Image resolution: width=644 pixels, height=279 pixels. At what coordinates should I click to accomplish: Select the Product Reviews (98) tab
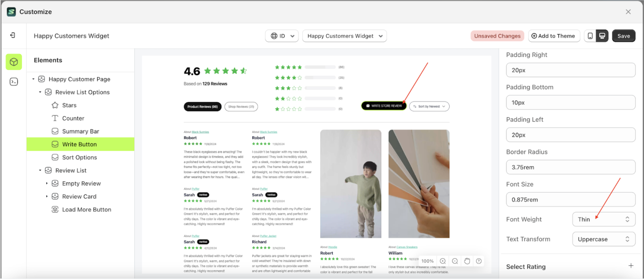pos(202,106)
